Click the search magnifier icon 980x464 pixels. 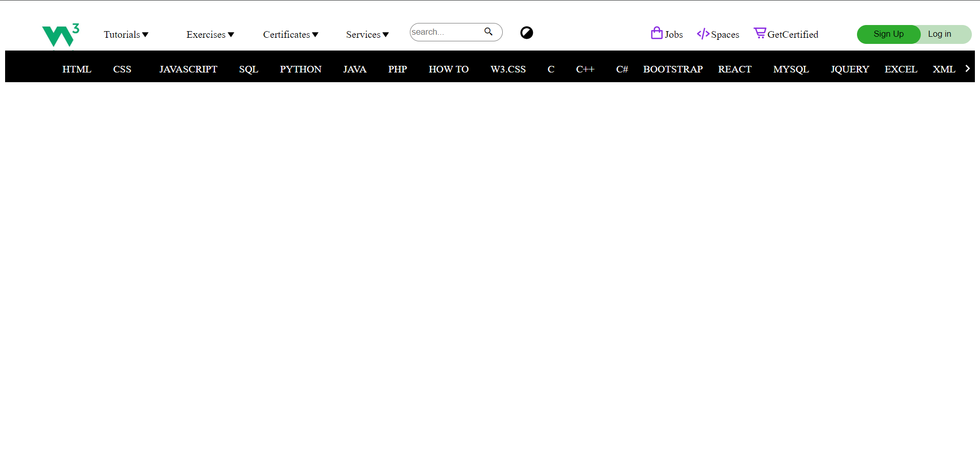pos(488,32)
